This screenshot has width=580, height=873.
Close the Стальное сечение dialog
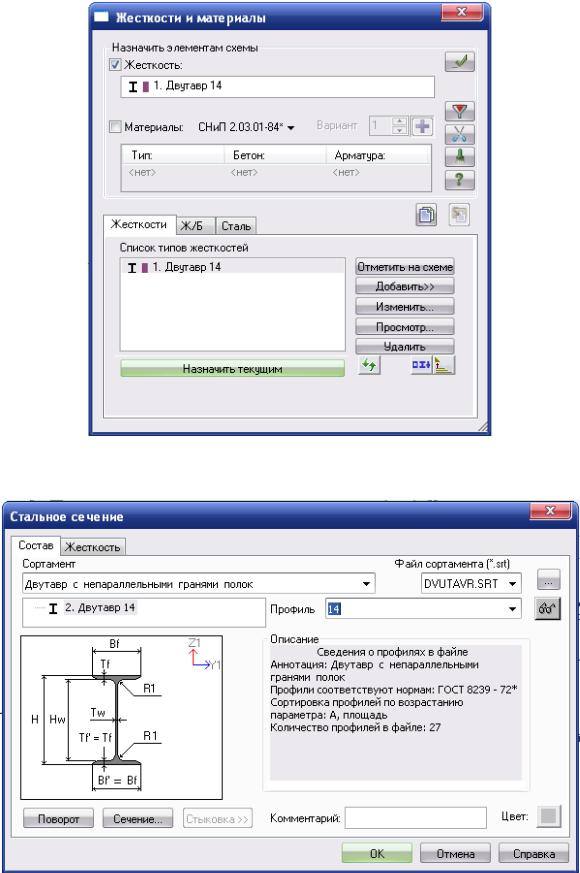coord(550,511)
